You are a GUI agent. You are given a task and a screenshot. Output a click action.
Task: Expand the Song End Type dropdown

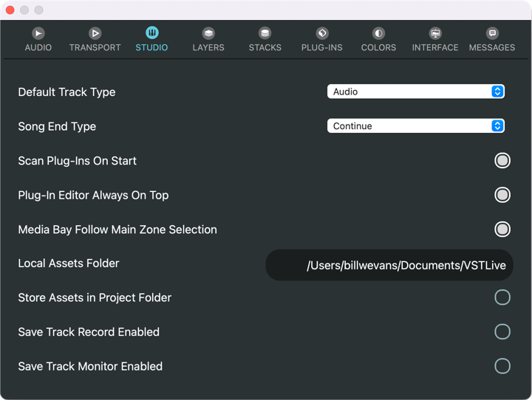point(415,126)
